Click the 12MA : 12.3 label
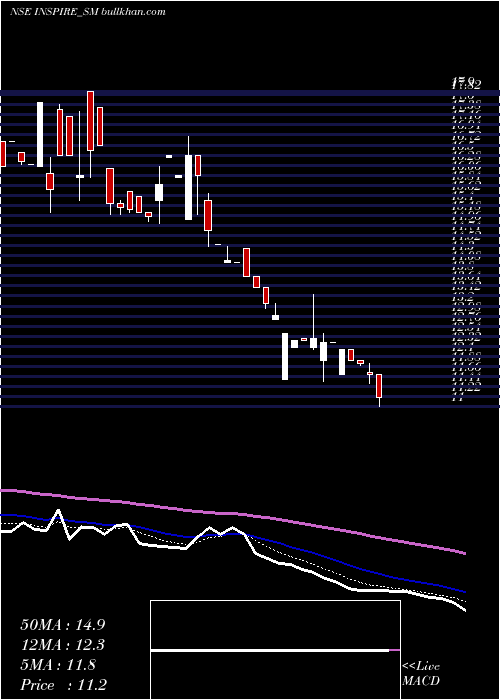 click(63, 645)
